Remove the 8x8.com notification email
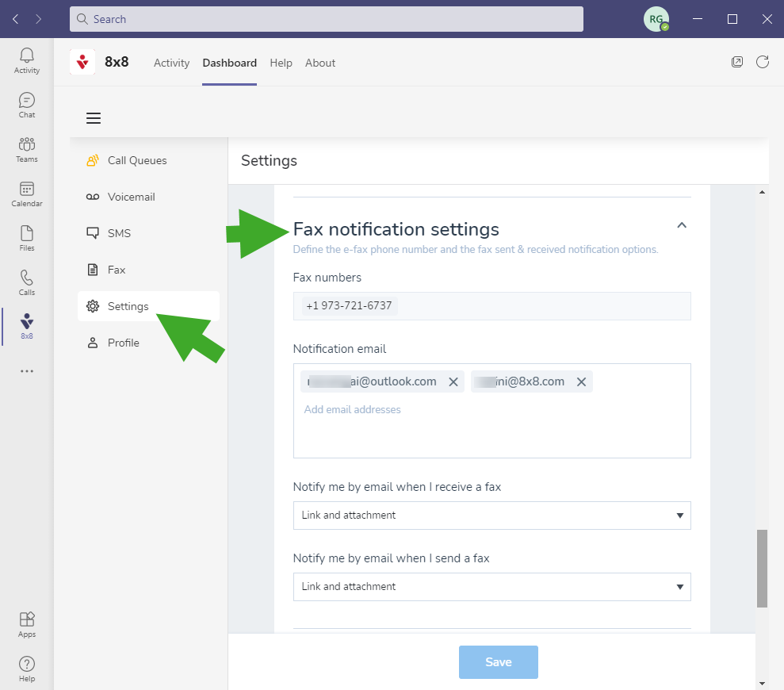Viewport: 784px width, 690px height. [581, 382]
